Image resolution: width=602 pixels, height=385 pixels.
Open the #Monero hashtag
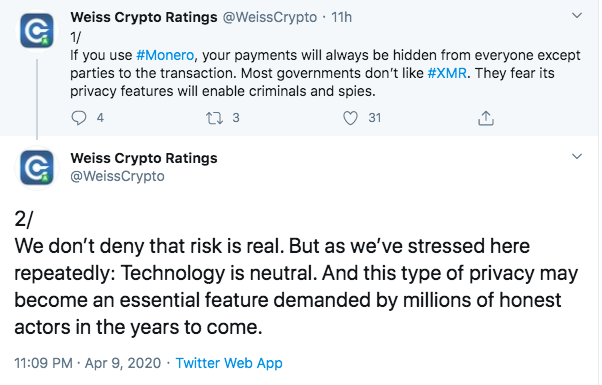pos(165,55)
